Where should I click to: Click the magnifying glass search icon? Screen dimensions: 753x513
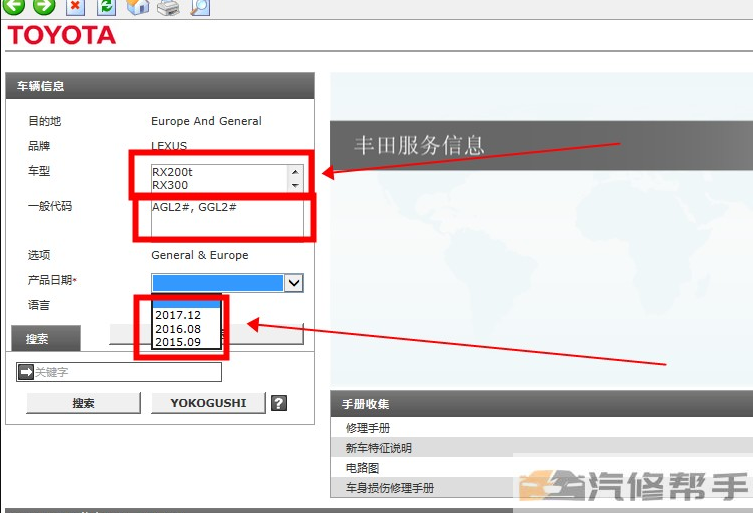click(x=200, y=7)
